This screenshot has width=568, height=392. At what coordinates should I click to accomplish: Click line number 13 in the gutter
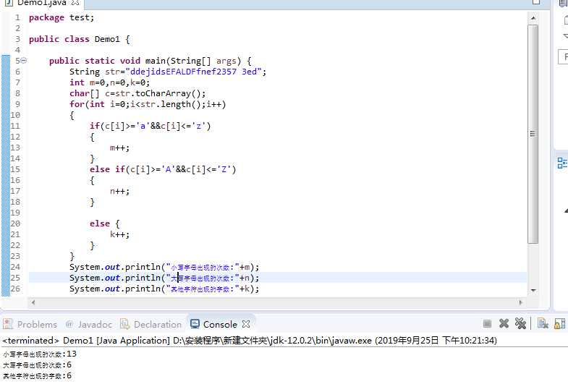(x=15, y=148)
